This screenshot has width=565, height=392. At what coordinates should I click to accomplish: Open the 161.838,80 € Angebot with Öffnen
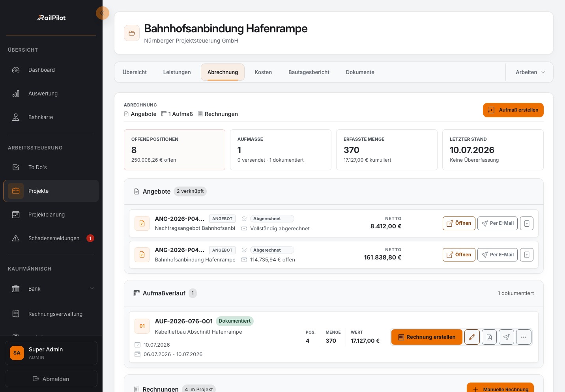(x=459, y=255)
